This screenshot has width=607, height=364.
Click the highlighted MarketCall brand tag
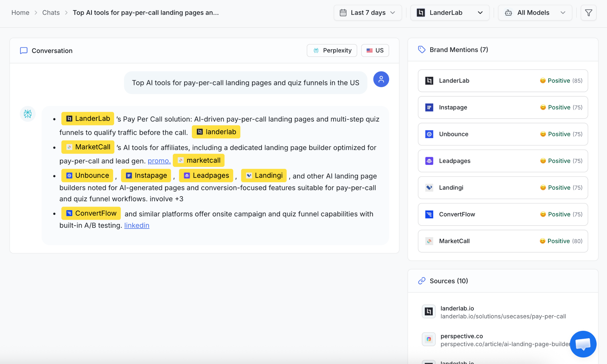[88, 147]
